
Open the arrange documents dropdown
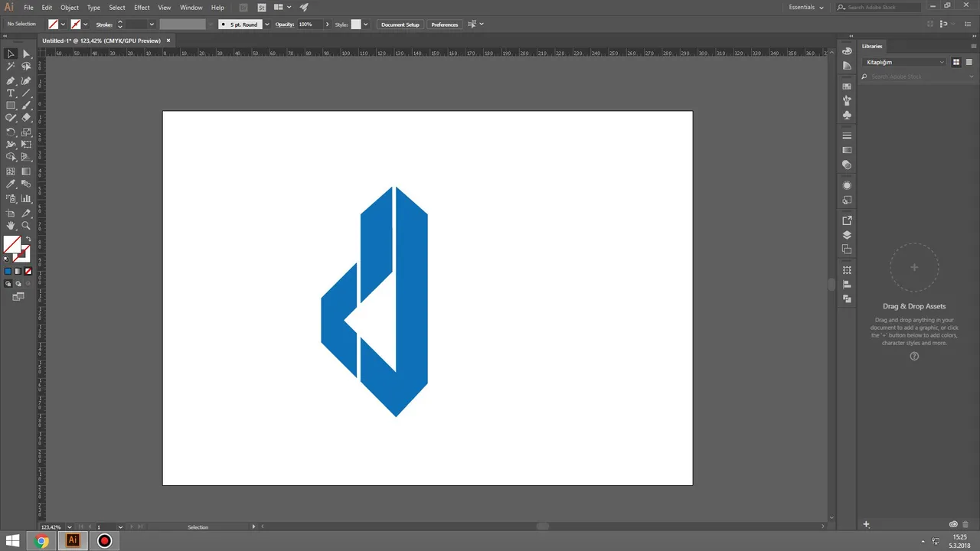pos(281,8)
